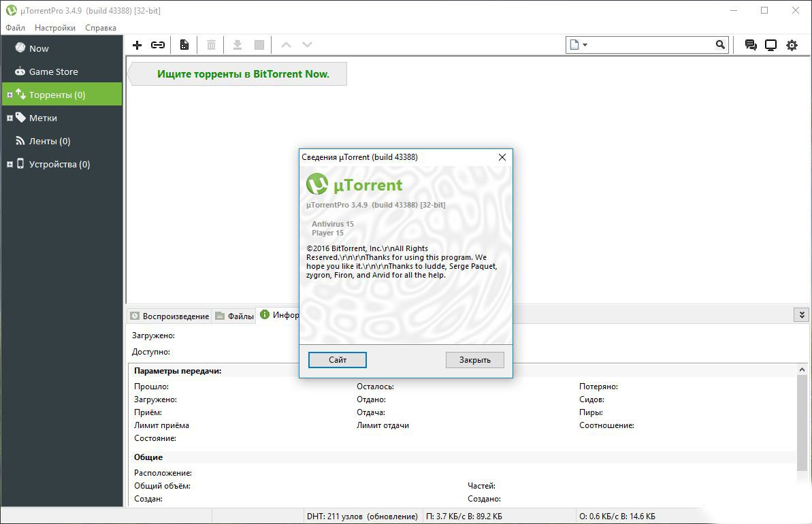Expand the Торренты tree node
This screenshot has width=812, height=524.
(10, 95)
